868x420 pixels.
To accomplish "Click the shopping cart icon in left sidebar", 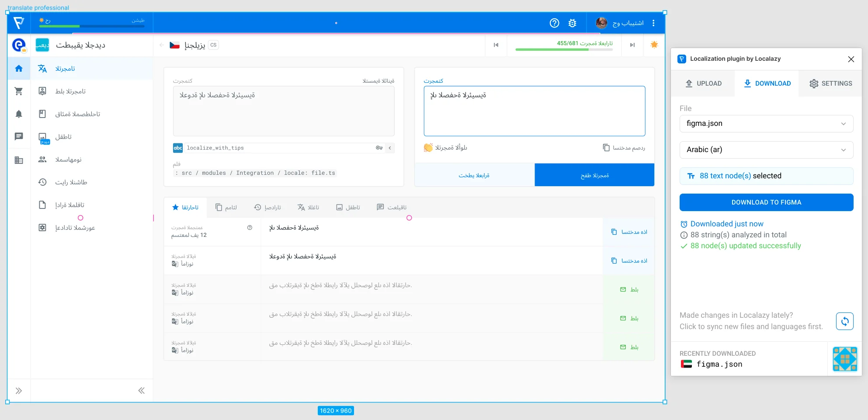I will pos(19,91).
